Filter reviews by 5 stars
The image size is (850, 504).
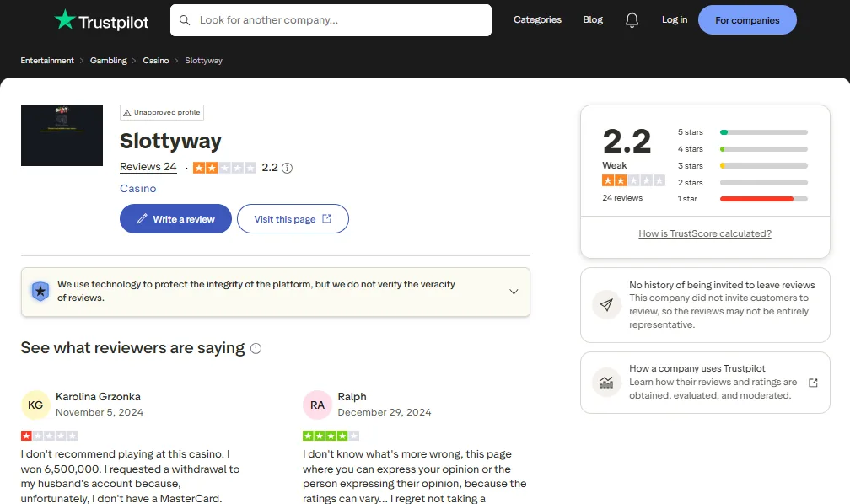click(x=743, y=132)
